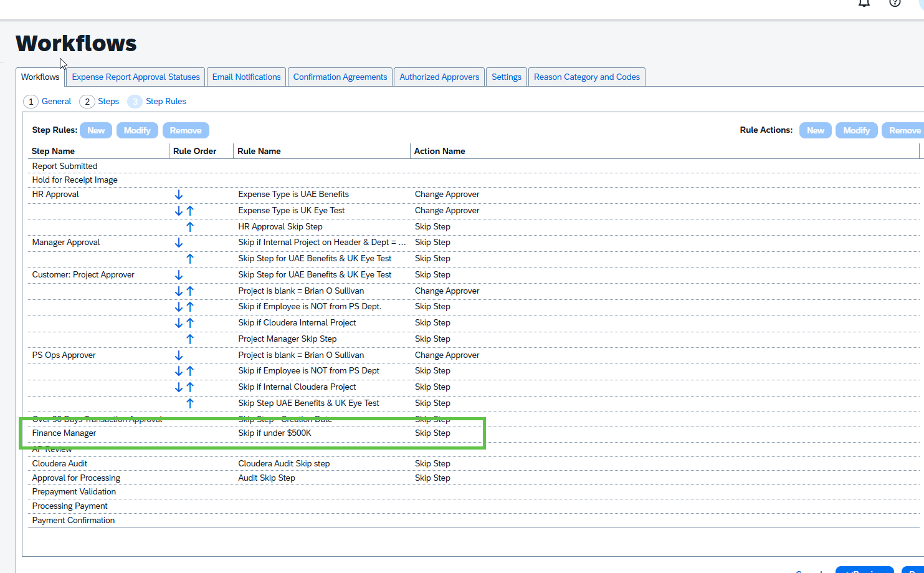Open the Expense Report Approval Statuses tab
This screenshot has width=924, height=573.
[x=136, y=77]
